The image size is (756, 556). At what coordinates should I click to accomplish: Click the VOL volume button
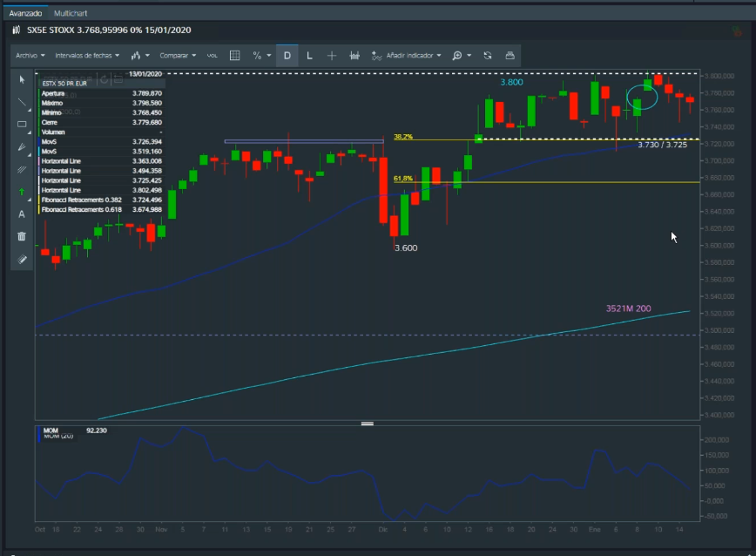click(213, 55)
